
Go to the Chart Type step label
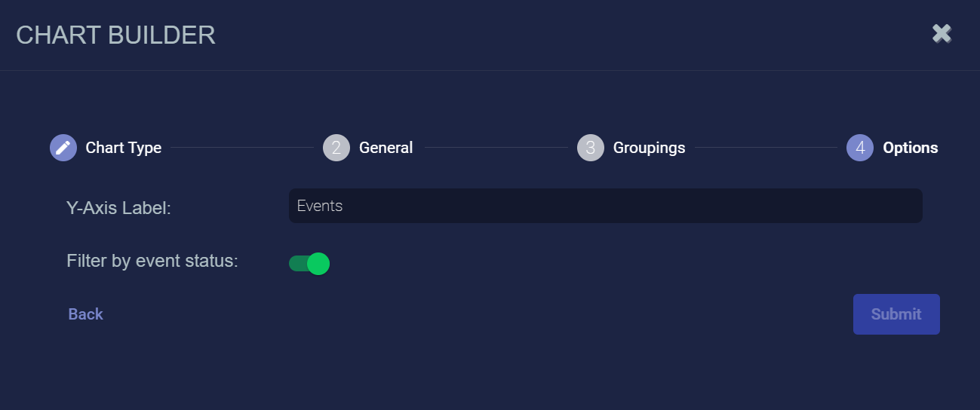[x=123, y=148]
